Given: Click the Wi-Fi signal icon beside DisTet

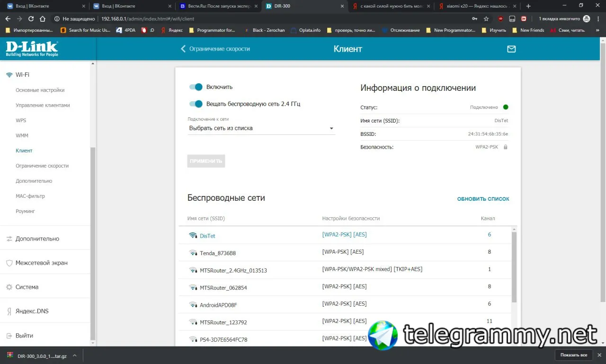Looking at the screenshot, I should coord(193,236).
